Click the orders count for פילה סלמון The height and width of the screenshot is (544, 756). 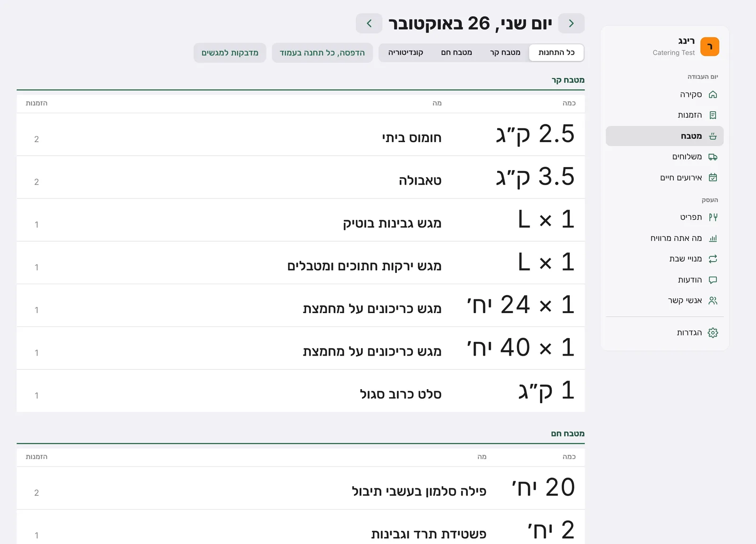(x=36, y=493)
